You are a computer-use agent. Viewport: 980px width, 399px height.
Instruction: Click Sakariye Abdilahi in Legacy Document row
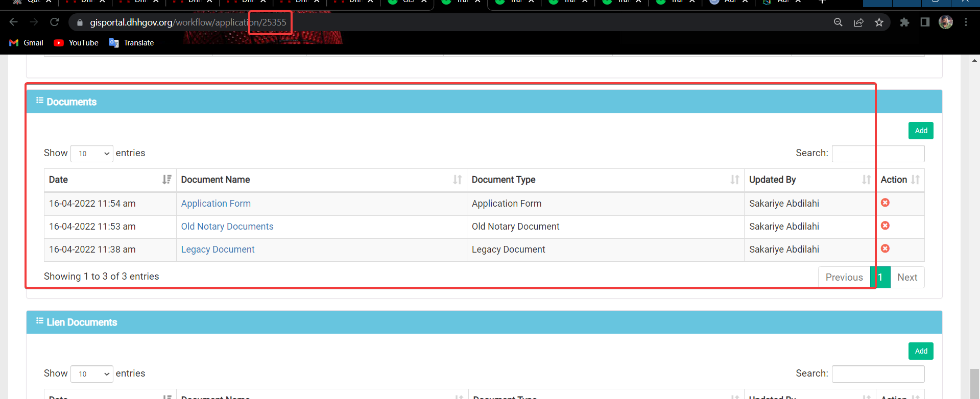784,250
